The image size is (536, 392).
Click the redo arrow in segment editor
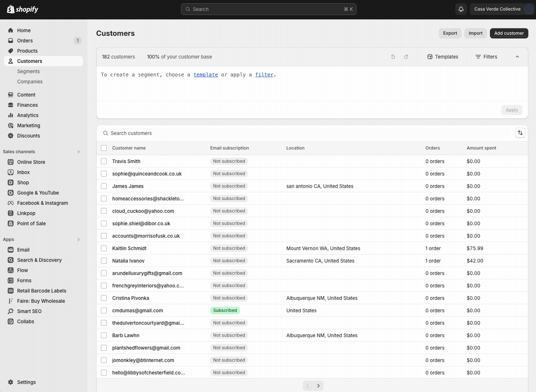406,57
